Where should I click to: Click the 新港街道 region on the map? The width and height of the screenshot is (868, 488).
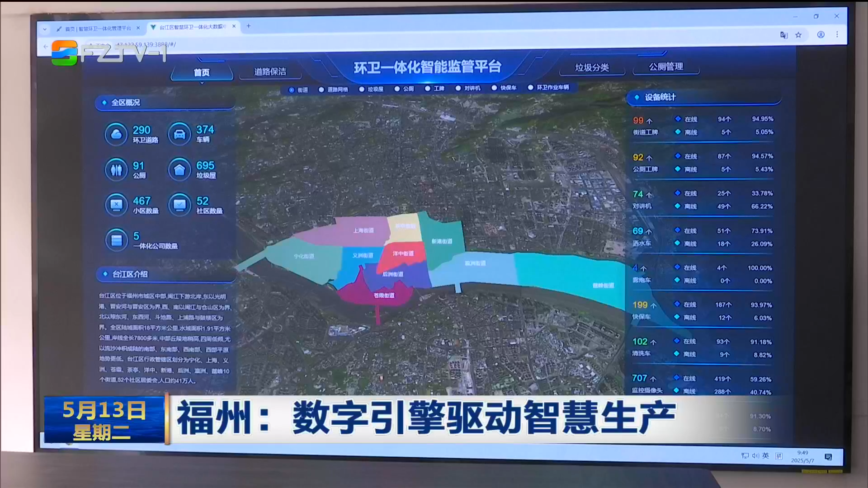coord(442,241)
